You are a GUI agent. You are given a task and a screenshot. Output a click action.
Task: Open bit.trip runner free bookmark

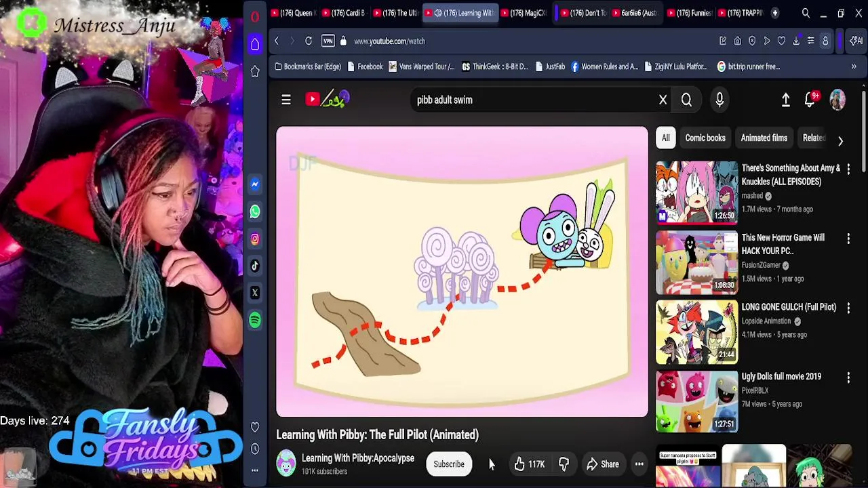[748, 66]
